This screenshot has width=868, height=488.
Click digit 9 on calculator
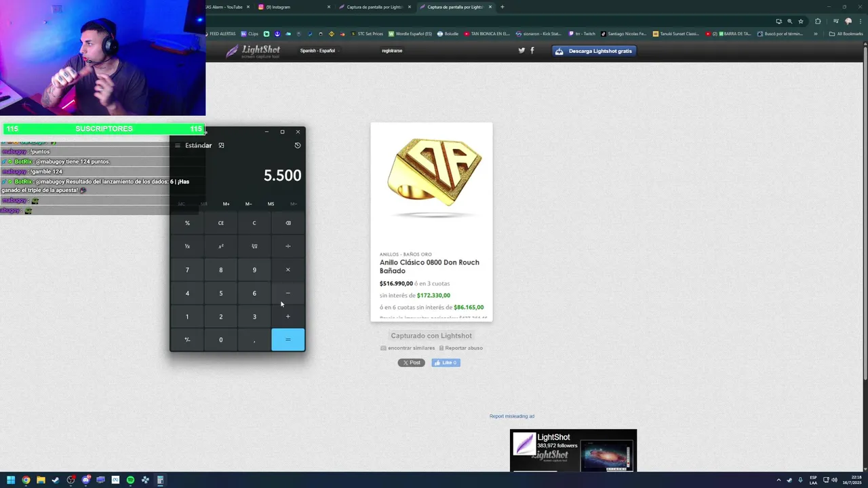click(x=254, y=270)
